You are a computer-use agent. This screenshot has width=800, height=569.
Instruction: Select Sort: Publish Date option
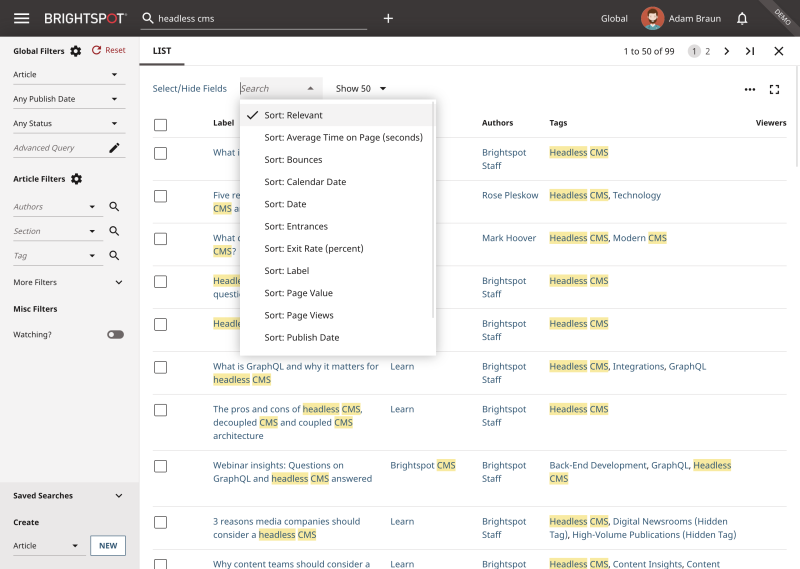[x=337, y=338]
